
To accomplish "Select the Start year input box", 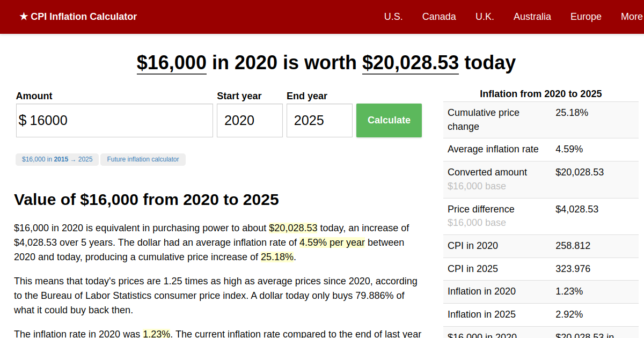I will tap(250, 120).
